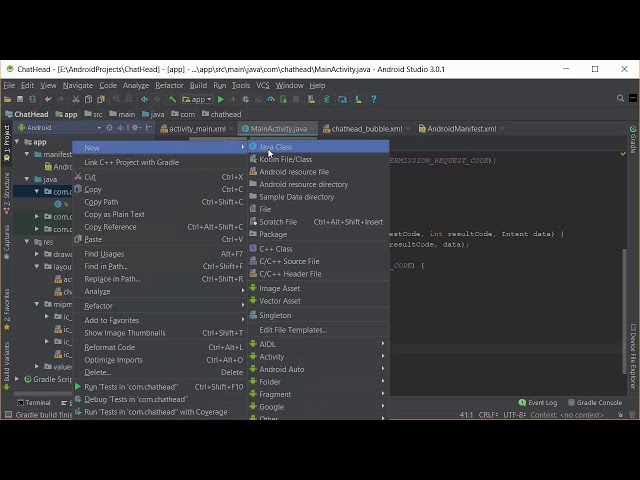Click the Cut scissors toolbar icon
This screenshot has height=480, width=640.
pos(76,99)
